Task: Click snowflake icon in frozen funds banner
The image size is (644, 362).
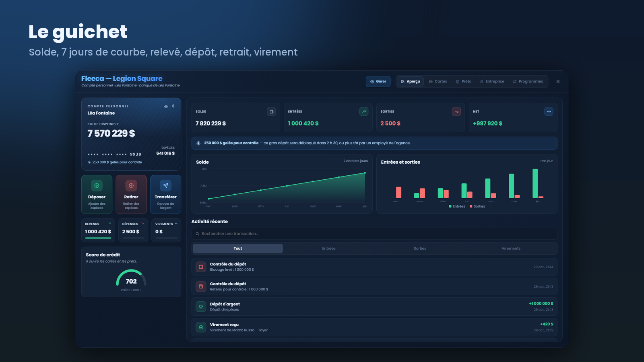Action: (x=198, y=143)
